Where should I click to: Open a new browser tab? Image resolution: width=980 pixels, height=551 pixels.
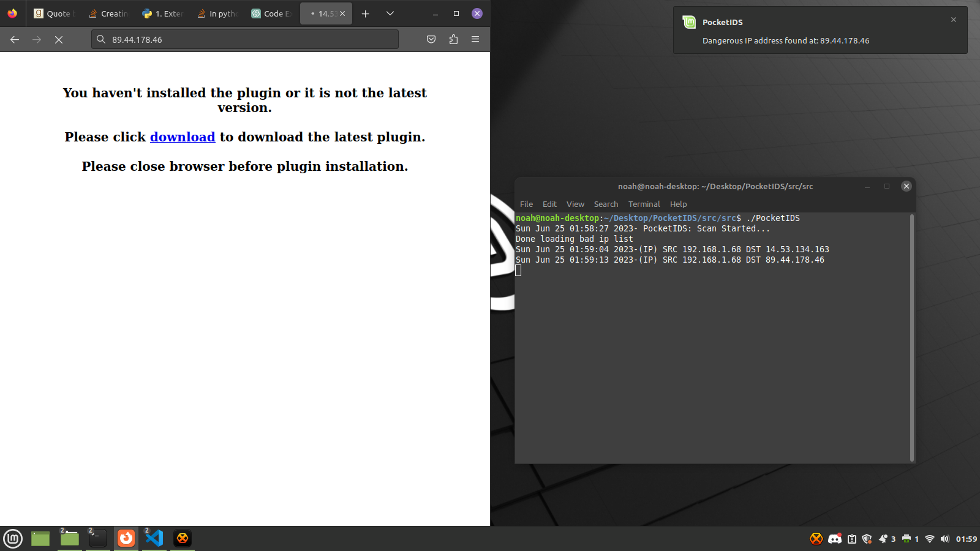coord(366,13)
